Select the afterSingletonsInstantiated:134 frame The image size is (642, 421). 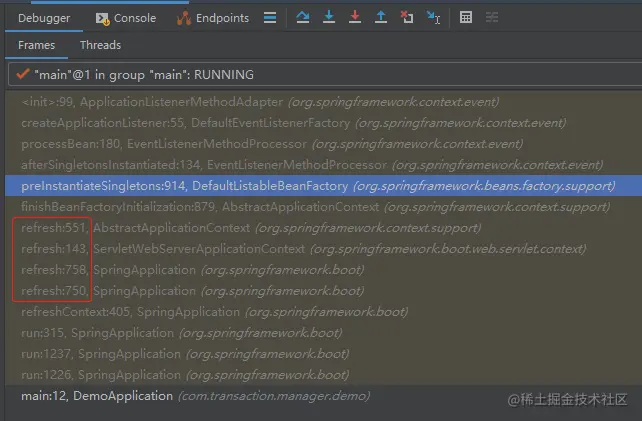323,165
